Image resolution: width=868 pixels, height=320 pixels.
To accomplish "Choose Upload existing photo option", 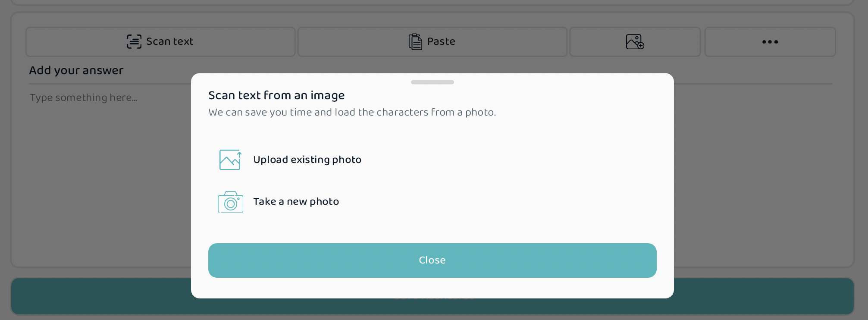I will (x=307, y=160).
